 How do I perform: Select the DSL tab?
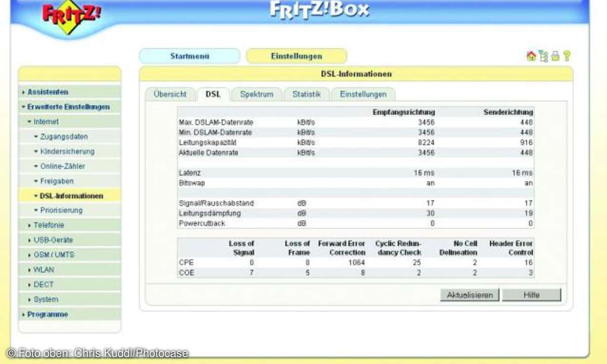(x=213, y=95)
